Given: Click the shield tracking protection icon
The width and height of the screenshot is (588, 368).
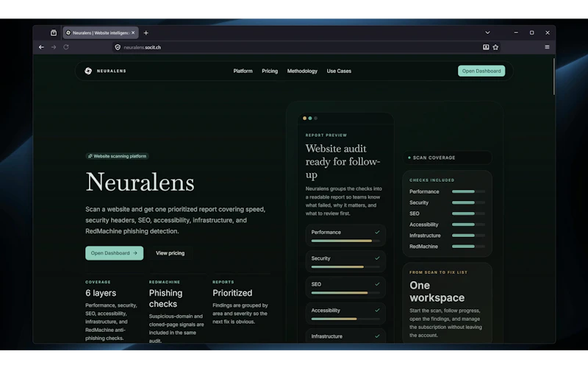Looking at the screenshot, I should (x=118, y=47).
